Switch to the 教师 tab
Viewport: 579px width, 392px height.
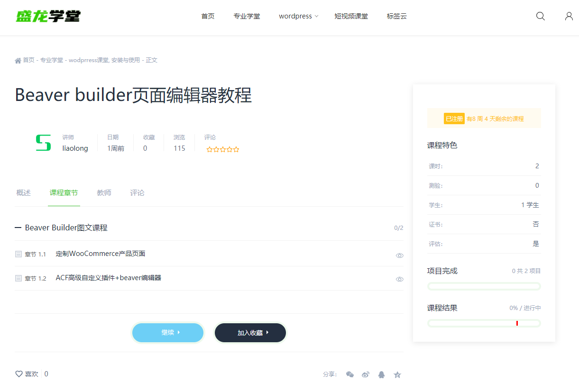[x=104, y=193]
